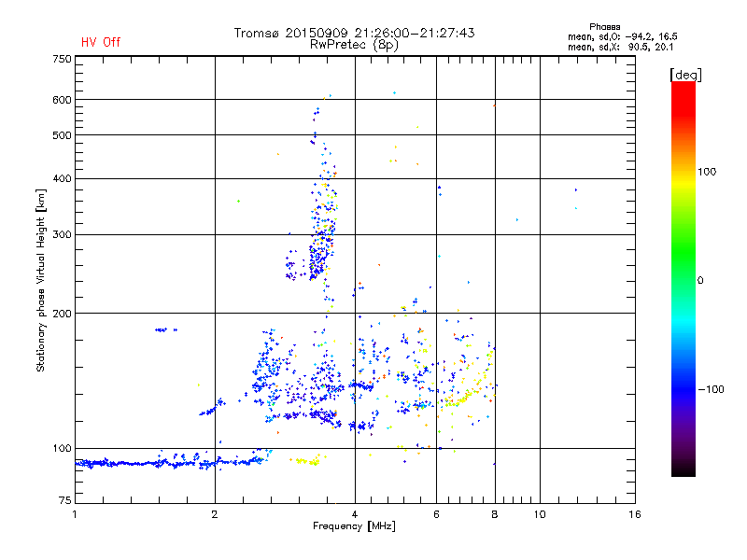The width and height of the screenshot is (747, 560).
Task: Click the y-axis tick label '300'
Action: (62, 234)
